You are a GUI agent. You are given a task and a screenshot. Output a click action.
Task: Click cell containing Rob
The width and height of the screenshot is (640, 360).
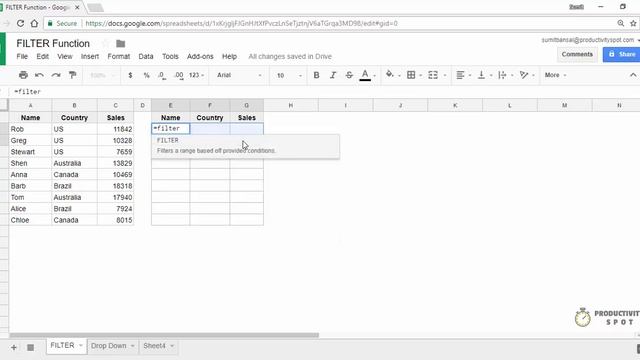pos(31,129)
